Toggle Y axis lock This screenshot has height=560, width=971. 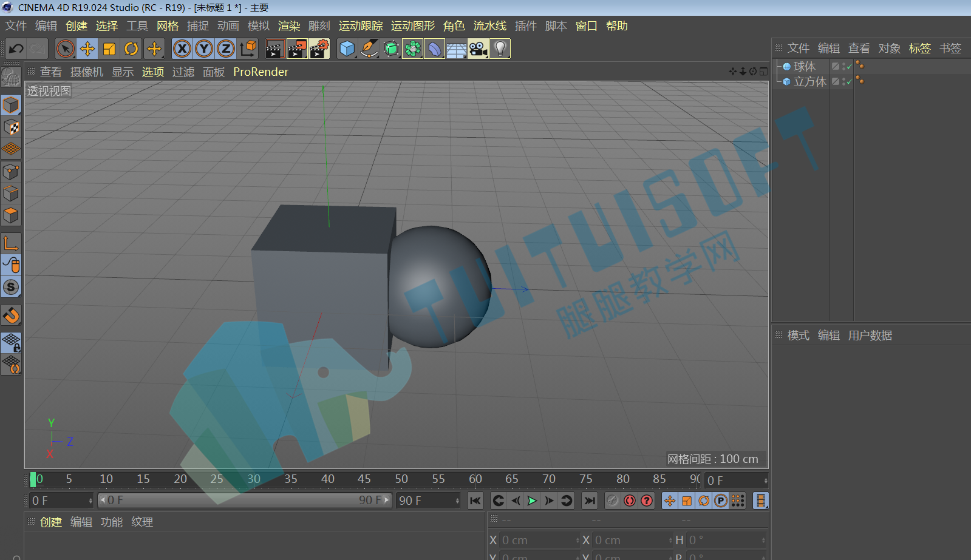click(204, 49)
